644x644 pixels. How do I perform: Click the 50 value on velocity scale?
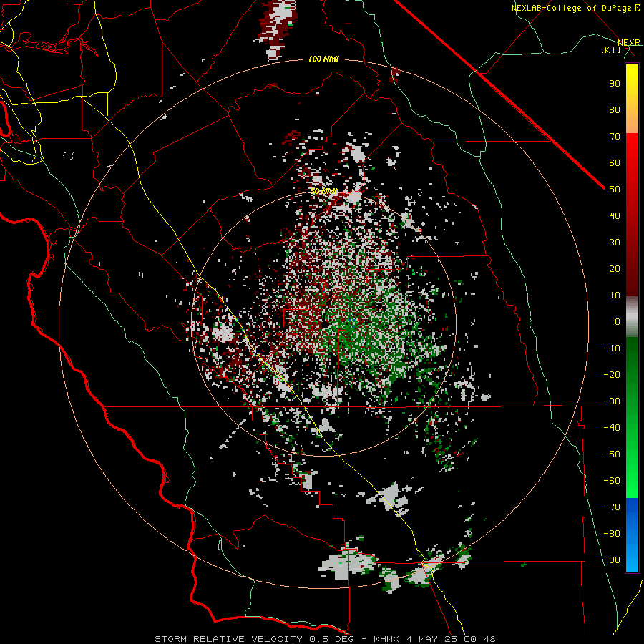(x=615, y=190)
